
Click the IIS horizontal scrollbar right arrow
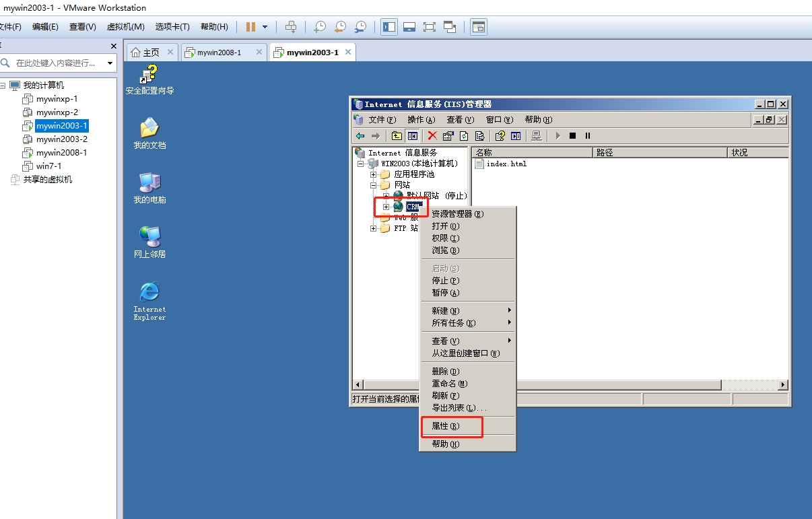pos(783,384)
